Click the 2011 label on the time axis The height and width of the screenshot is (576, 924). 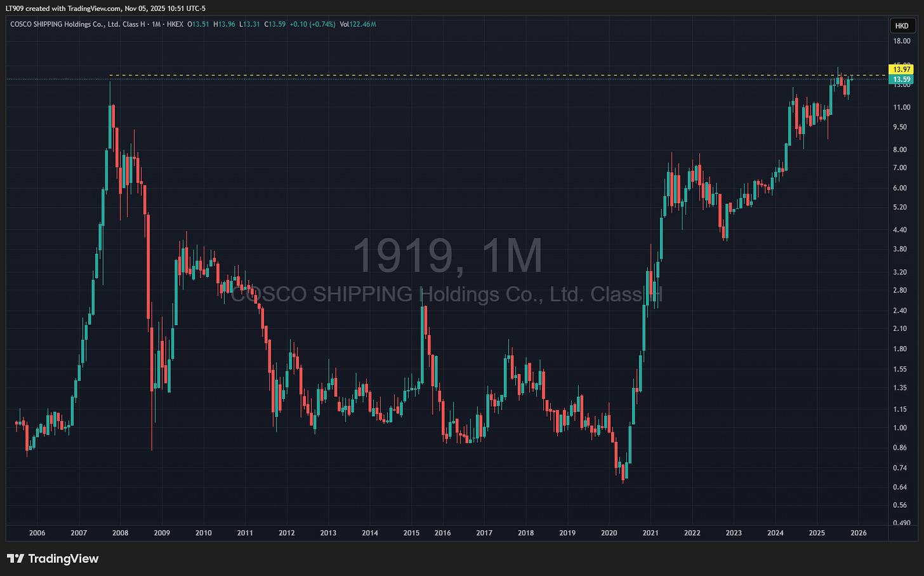click(245, 533)
